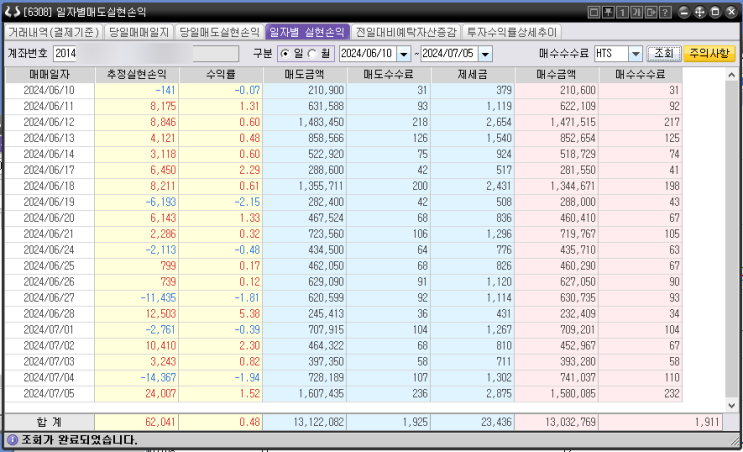Click the 수익률 column header
Screen dimensions: 743x452
(x=221, y=74)
